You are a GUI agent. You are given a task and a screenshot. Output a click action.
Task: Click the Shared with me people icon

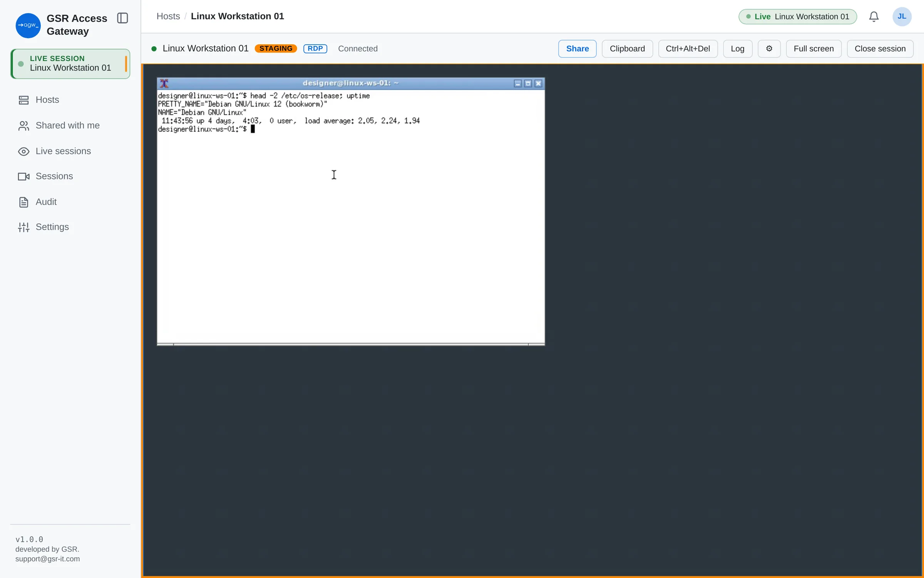(x=23, y=126)
